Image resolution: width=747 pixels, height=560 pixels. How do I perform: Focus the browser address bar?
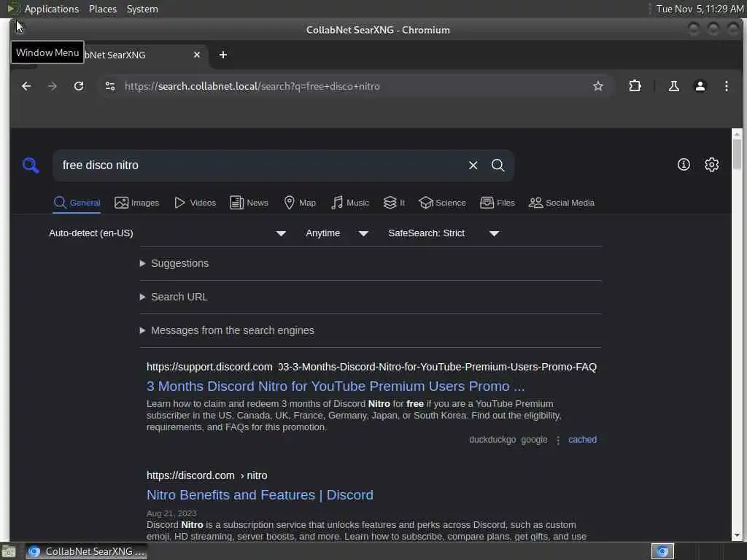click(x=352, y=86)
